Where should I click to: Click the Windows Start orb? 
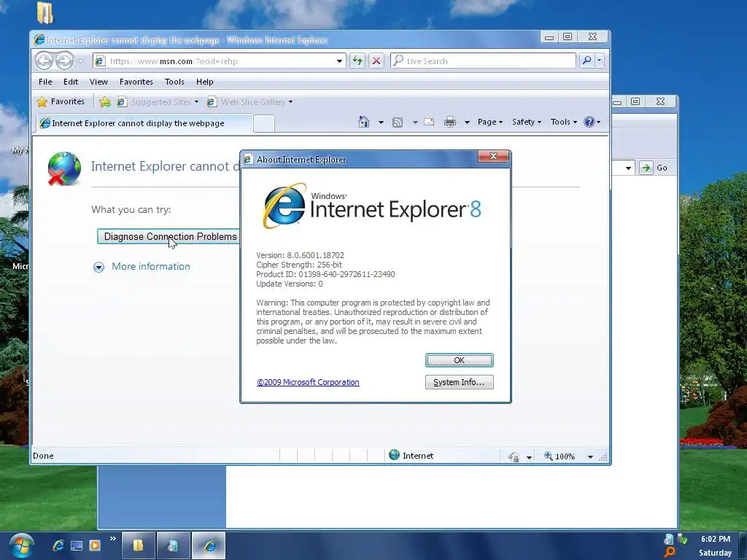(x=21, y=545)
